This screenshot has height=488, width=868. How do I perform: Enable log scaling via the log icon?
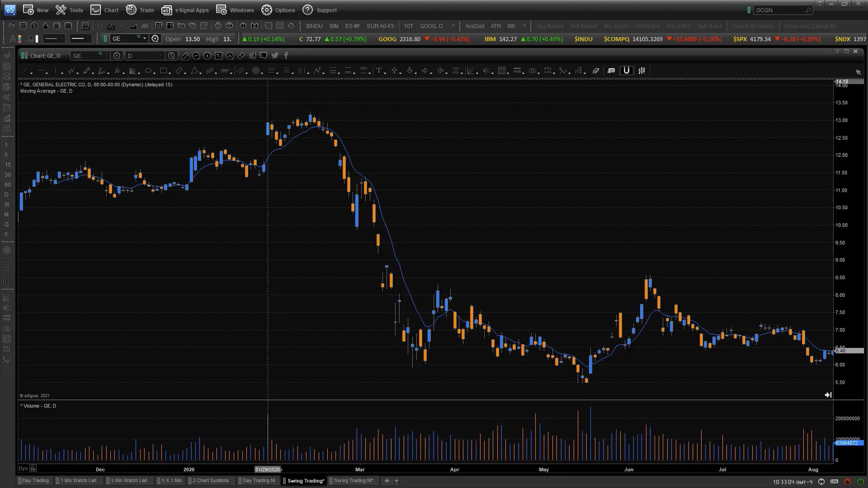coord(181,26)
